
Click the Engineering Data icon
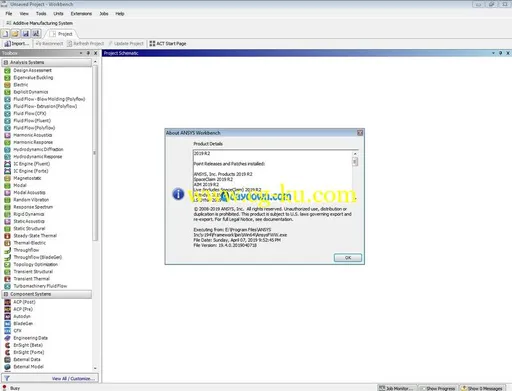pos(7,338)
